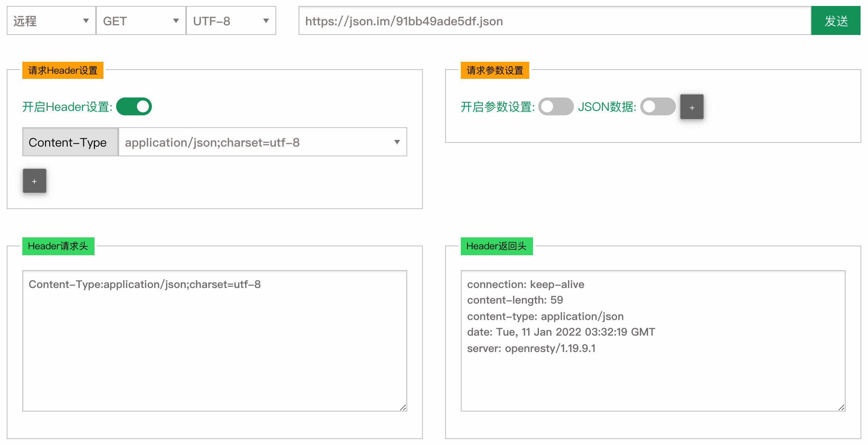Screen dimensions: 868x445
Task: Enable the 开启参数设置 switch
Action: pyautogui.click(x=556, y=107)
